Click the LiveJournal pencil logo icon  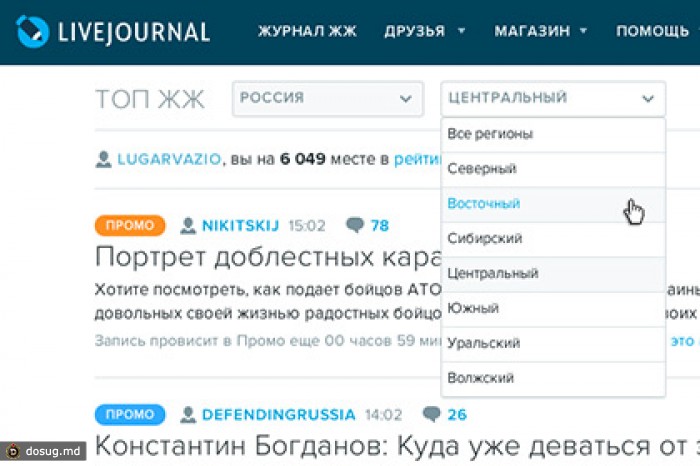[32, 31]
